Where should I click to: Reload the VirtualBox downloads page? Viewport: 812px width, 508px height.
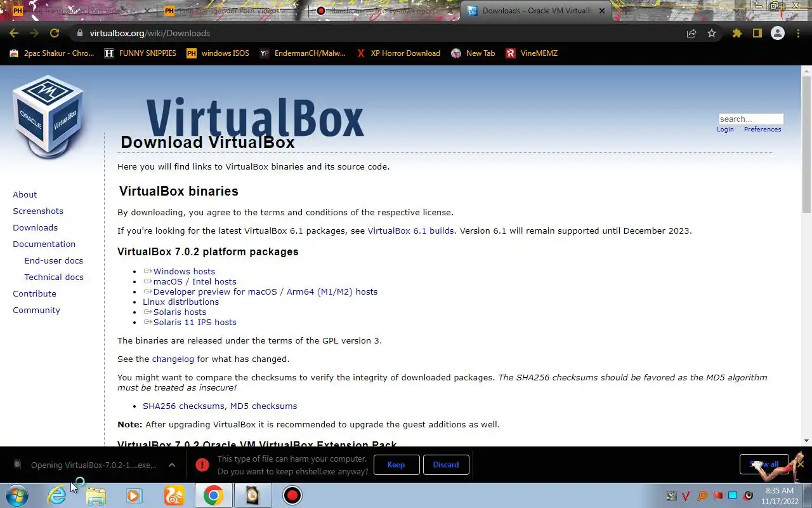pos(55,33)
